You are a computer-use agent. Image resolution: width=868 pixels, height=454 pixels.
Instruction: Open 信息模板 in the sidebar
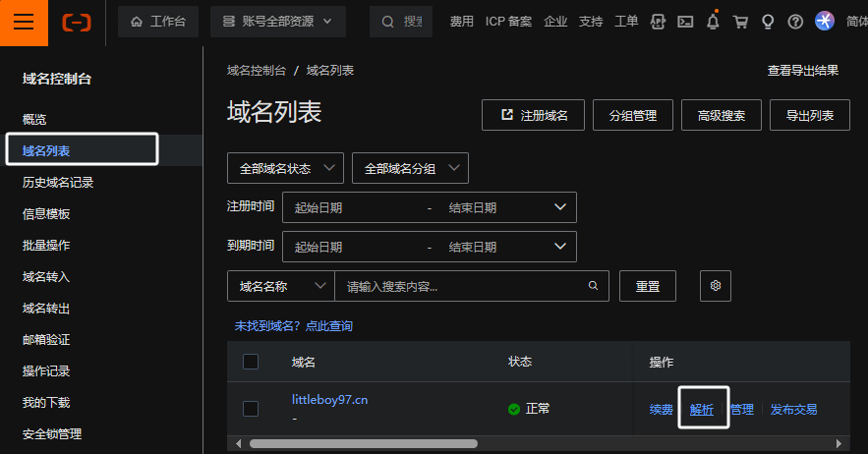tap(46, 213)
